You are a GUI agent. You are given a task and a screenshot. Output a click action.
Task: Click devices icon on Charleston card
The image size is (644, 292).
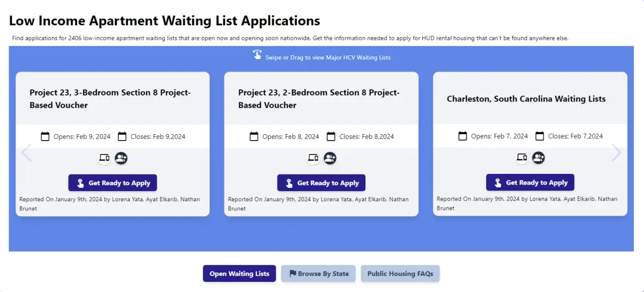(x=522, y=157)
